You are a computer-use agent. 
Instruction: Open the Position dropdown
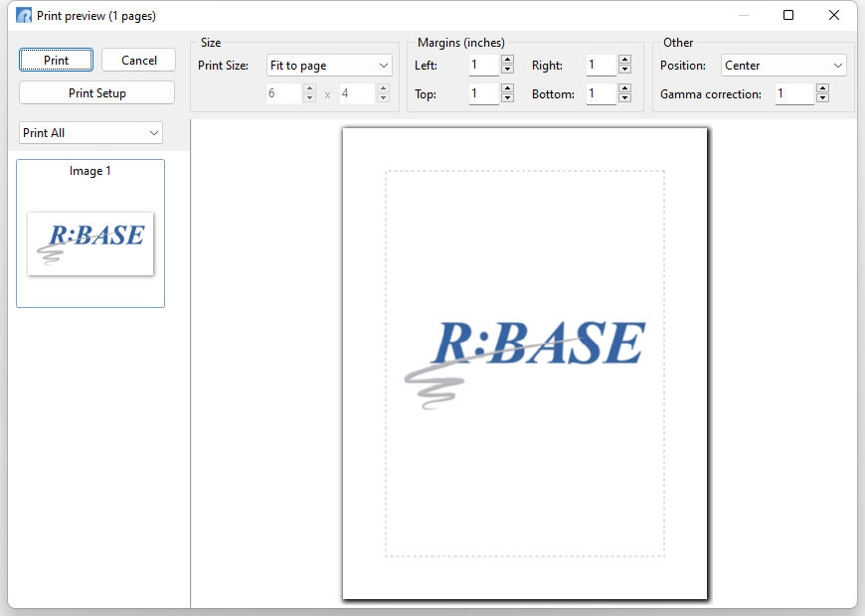783,65
